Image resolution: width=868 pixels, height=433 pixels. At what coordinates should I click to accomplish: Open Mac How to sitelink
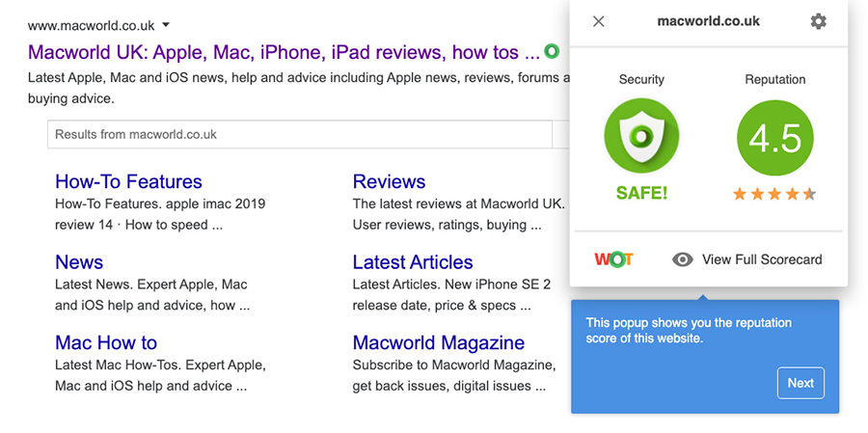coord(106,342)
